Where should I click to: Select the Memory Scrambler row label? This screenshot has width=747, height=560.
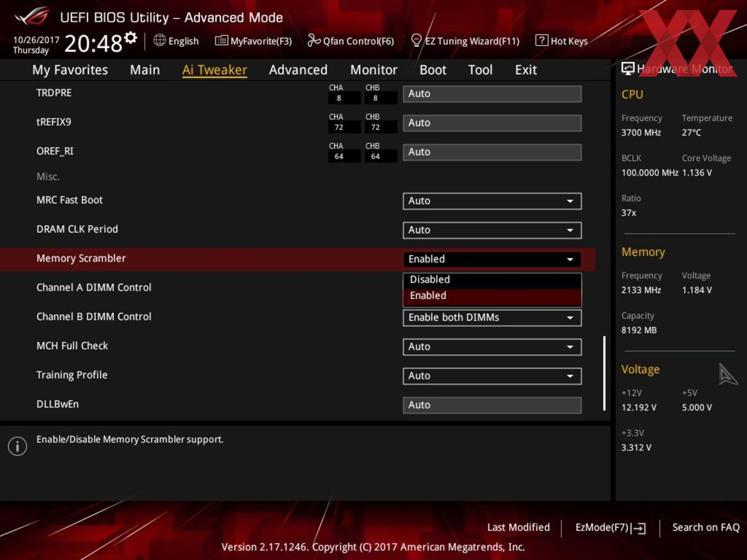click(81, 258)
